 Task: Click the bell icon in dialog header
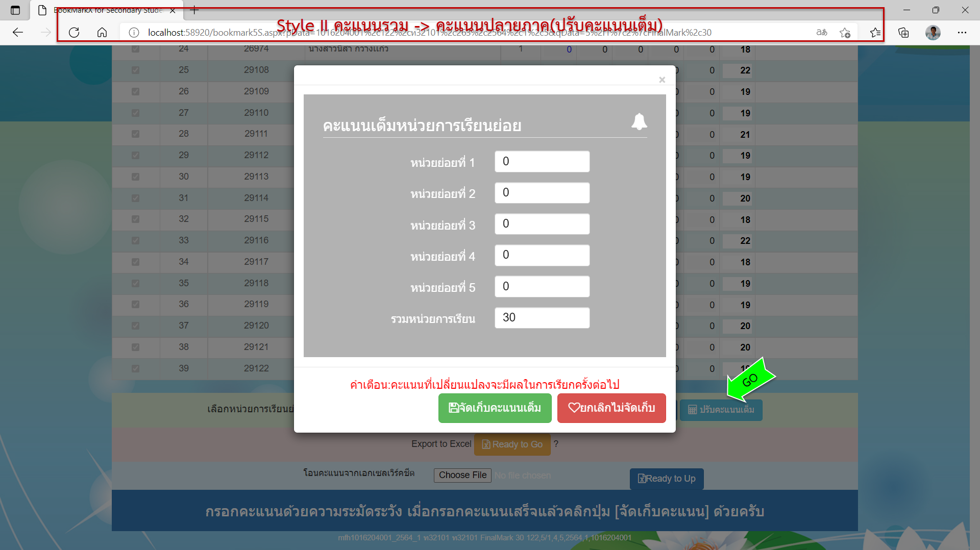pyautogui.click(x=639, y=121)
